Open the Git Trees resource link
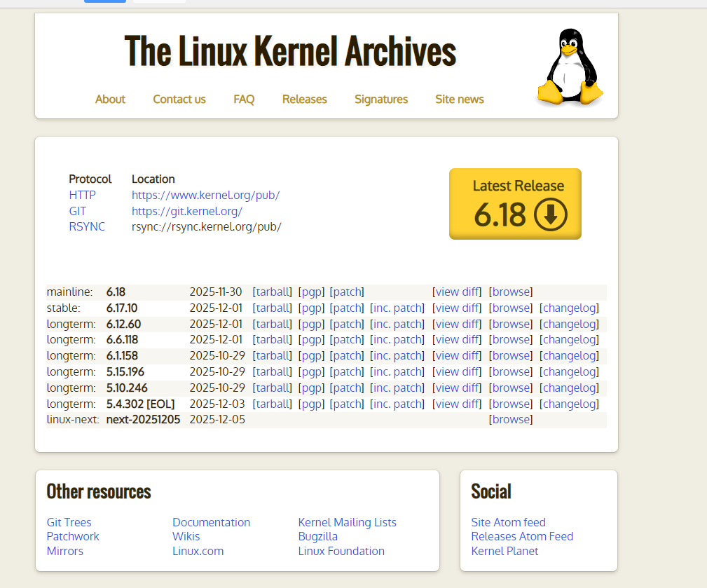 tap(69, 522)
